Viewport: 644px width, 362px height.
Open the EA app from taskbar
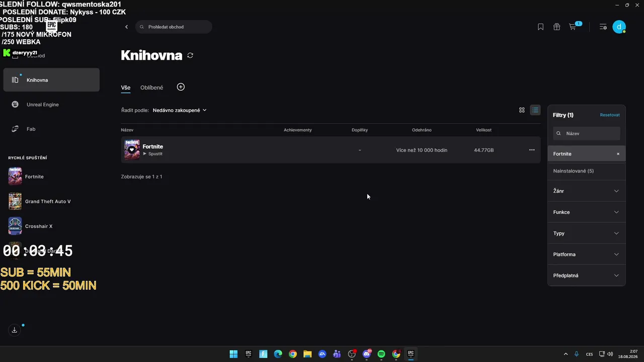[323, 354]
